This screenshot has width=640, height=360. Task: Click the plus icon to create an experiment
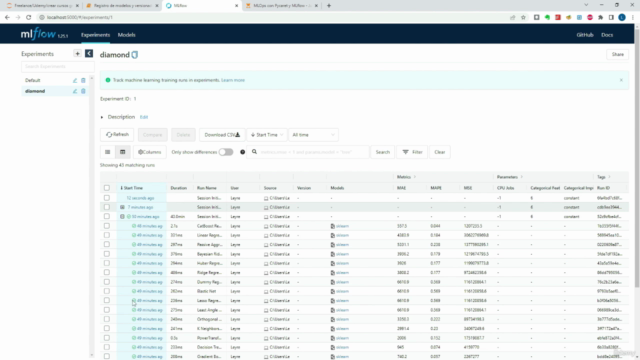(x=77, y=53)
